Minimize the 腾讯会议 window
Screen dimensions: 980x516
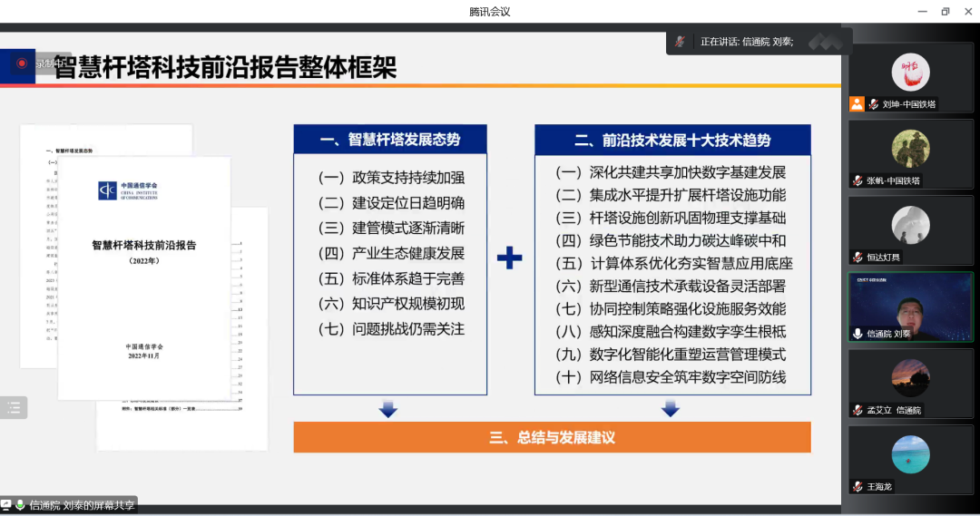tap(922, 11)
